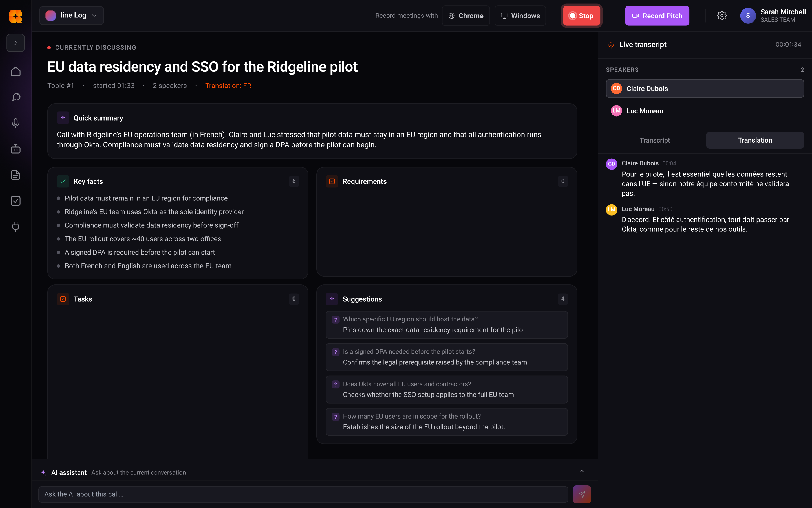Focus the Ask the AI input field

pos(303,494)
